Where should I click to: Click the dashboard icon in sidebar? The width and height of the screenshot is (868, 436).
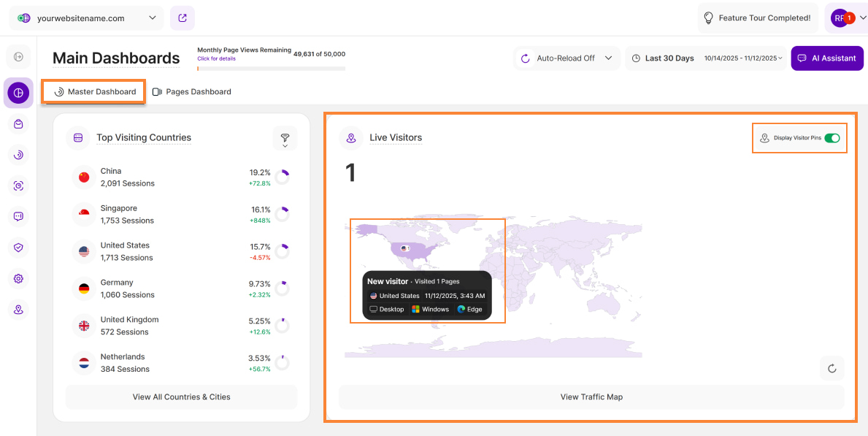point(18,93)
